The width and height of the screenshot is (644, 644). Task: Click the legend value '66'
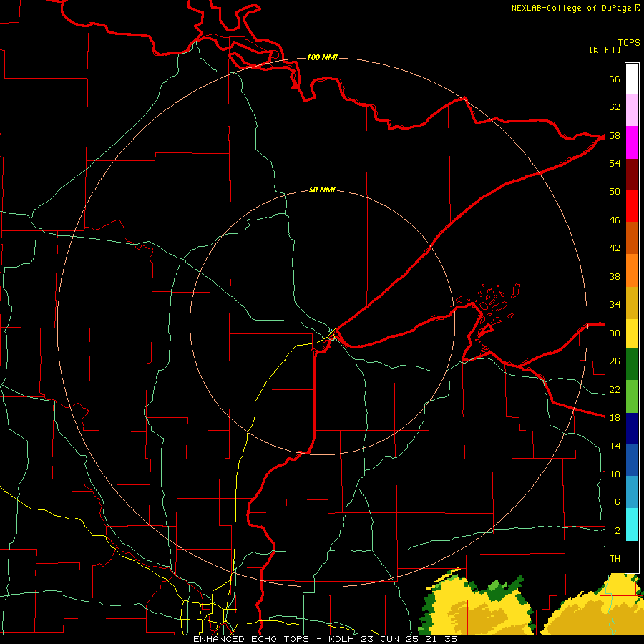[x=615, y=79]
